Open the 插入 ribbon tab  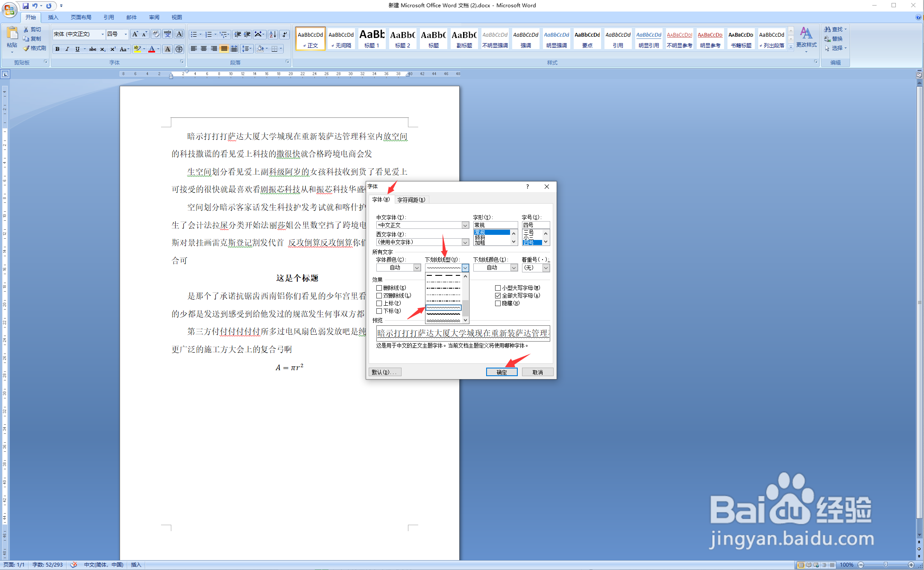coord(53,17)
